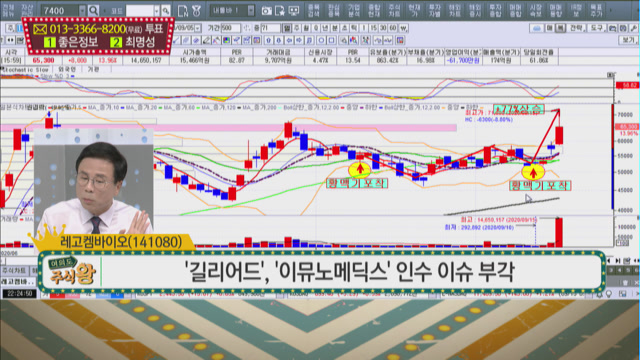Open the 코드 code field dropdown arrow

(157, 11)
